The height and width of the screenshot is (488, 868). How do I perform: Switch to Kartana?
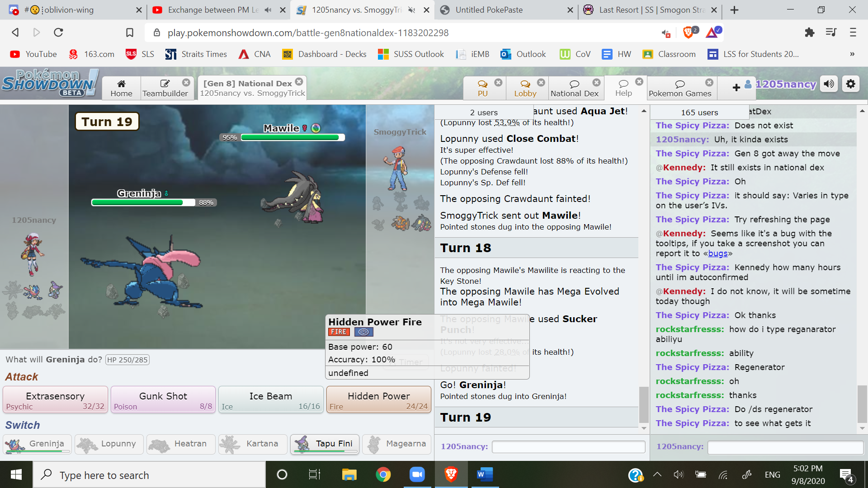(253, 444)
